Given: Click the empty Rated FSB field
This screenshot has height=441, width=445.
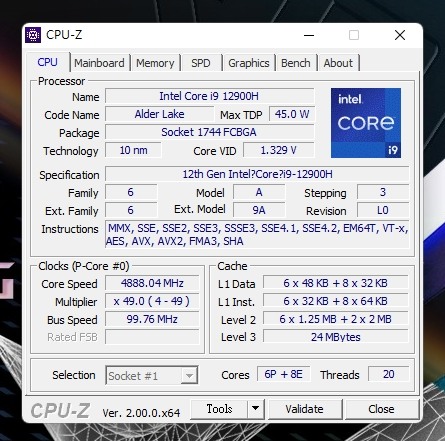Looking at the screenshot, I should pyautogui.click(x=152, y=337).
